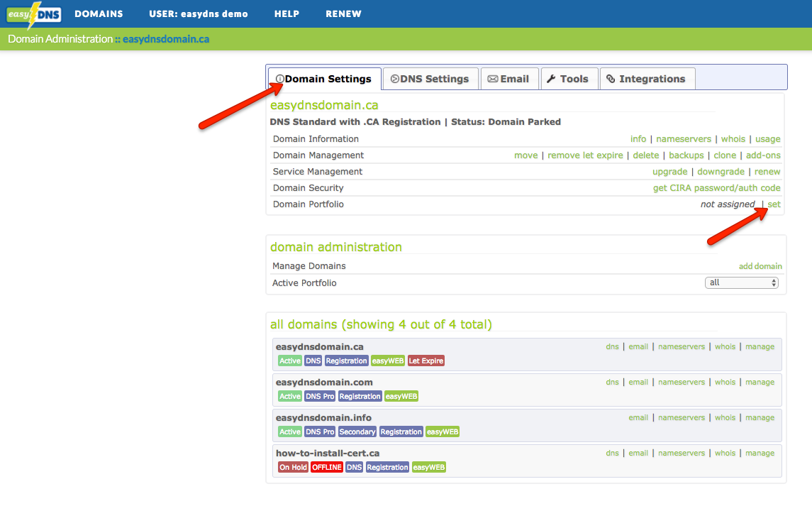Click set link for Domain Portfolio
Viewport: 812px width, 506px height.
[x=774, y=204]
